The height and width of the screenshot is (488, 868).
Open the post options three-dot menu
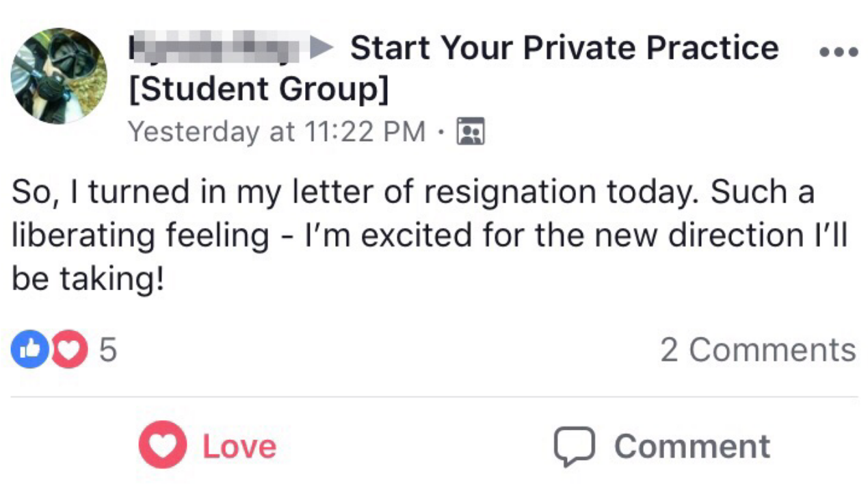click(838, 52)
